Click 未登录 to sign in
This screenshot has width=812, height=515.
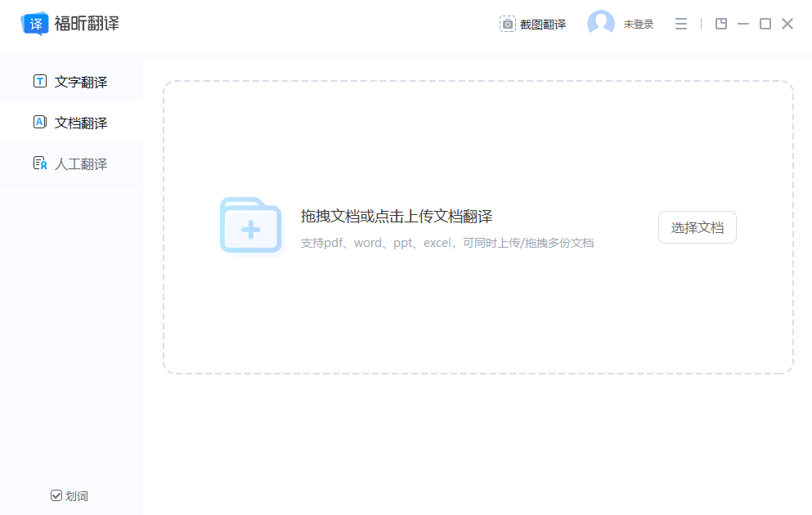click(x=639, y=24)
